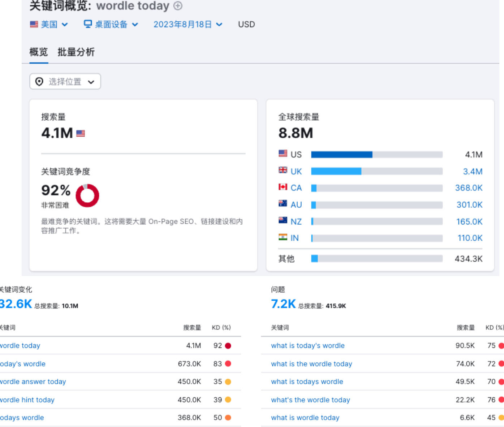Click the US flag in global volume list
Image resolution: width=504 pixels, height=427 pixels.
(283, 154)
